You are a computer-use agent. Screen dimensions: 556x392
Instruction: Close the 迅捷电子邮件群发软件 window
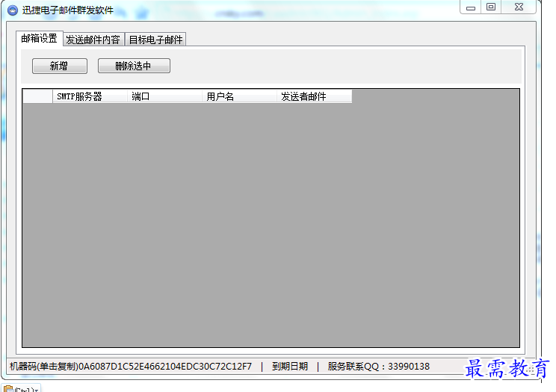pos(519,7)
